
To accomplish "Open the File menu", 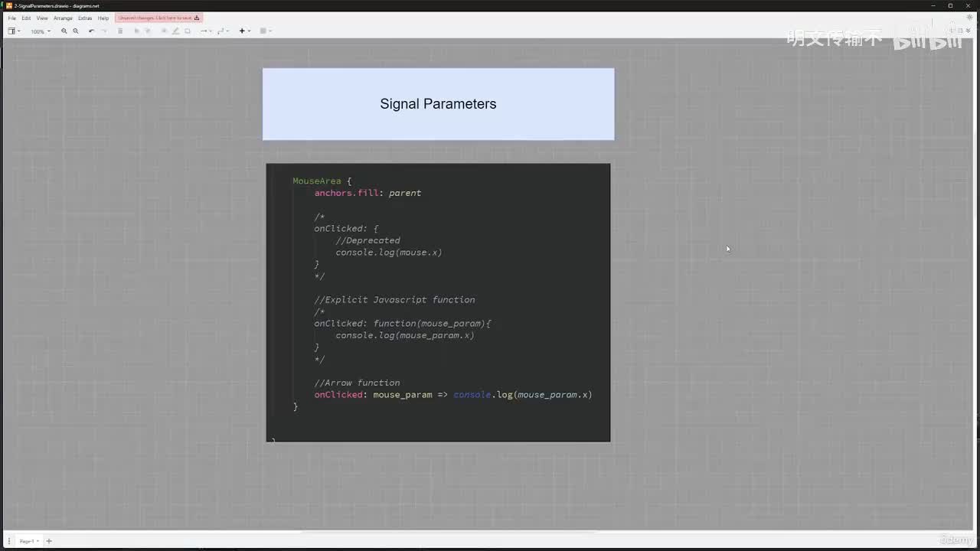I will click(12, 18).
